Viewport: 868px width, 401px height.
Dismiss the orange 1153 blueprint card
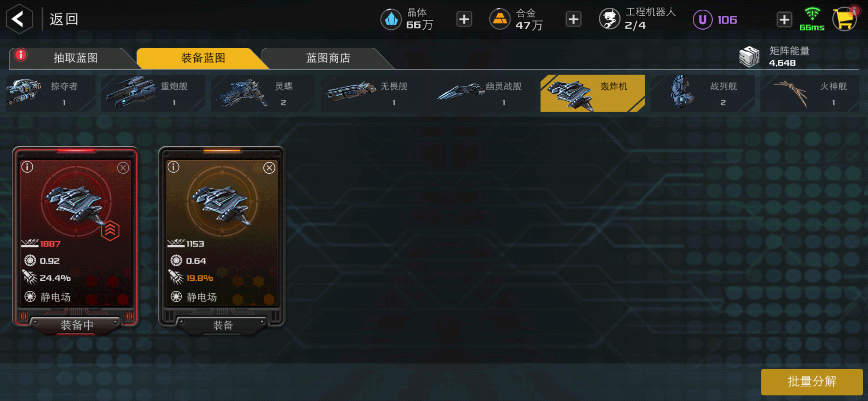click(x=269, y=168)
